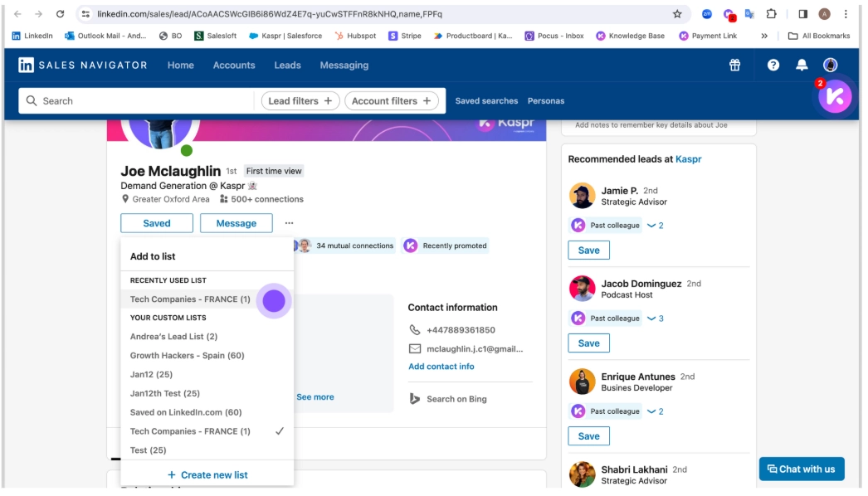868x496 pixels.
Task: Go to the Accounts tab
Action: pyautogui.click(x=234, y=65)
